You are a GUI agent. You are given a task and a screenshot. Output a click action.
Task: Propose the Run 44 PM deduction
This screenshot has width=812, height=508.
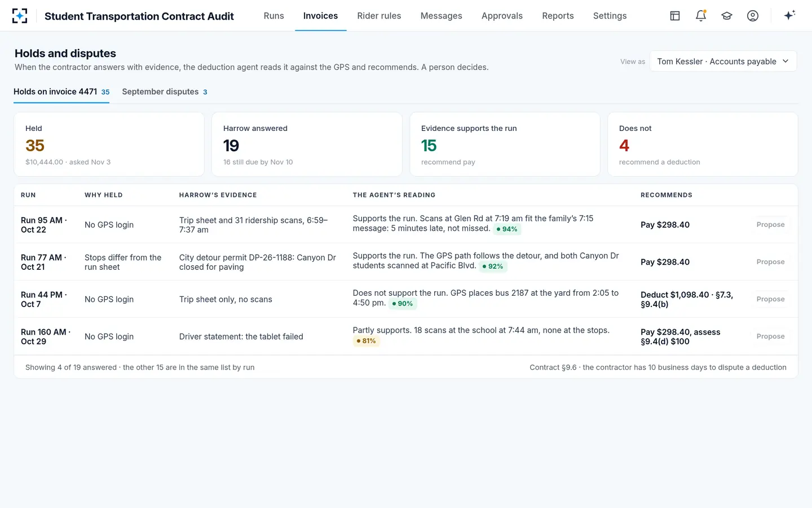pos(770,299)
